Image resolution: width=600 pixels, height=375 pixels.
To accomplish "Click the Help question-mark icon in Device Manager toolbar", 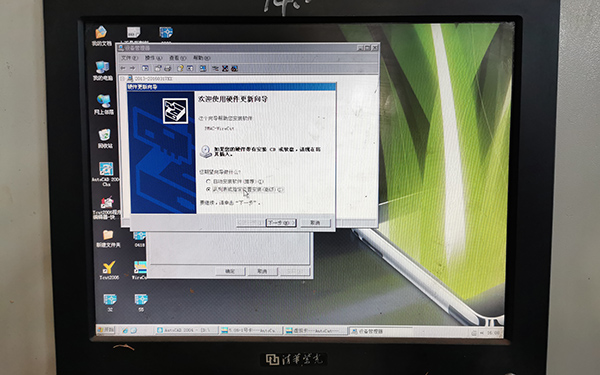I will (180, 68).
